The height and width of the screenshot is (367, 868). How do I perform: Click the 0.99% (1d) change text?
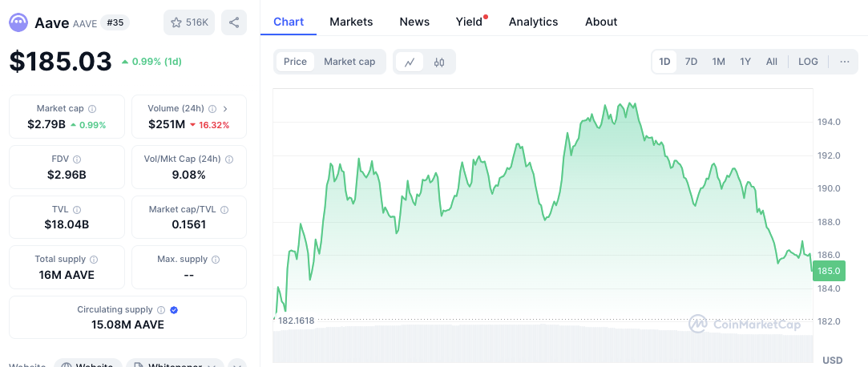click(x=156, y=62)
